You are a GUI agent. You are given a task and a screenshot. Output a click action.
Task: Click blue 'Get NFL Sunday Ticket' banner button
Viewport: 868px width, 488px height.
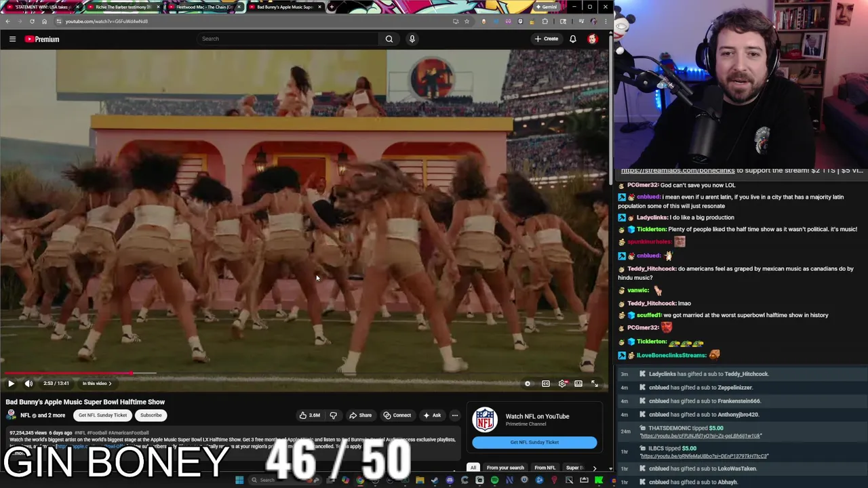(x=534, y=442)
